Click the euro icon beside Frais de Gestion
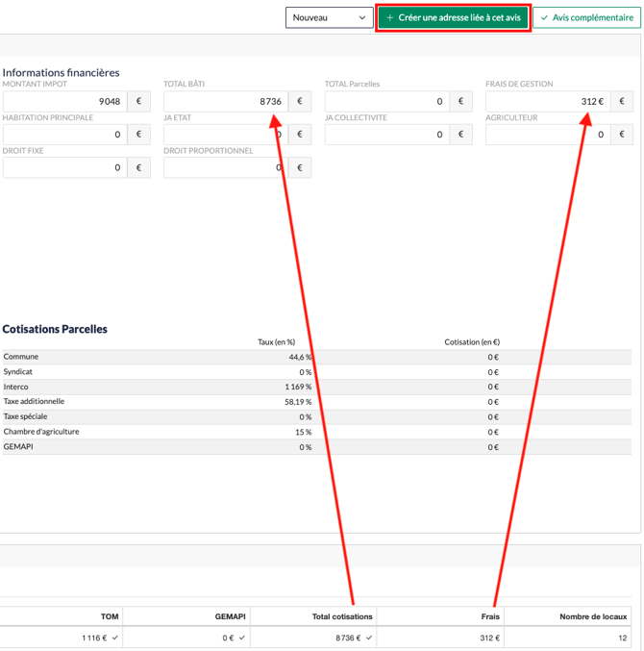This screenshot has height=651, width=644. click(622, 101)
